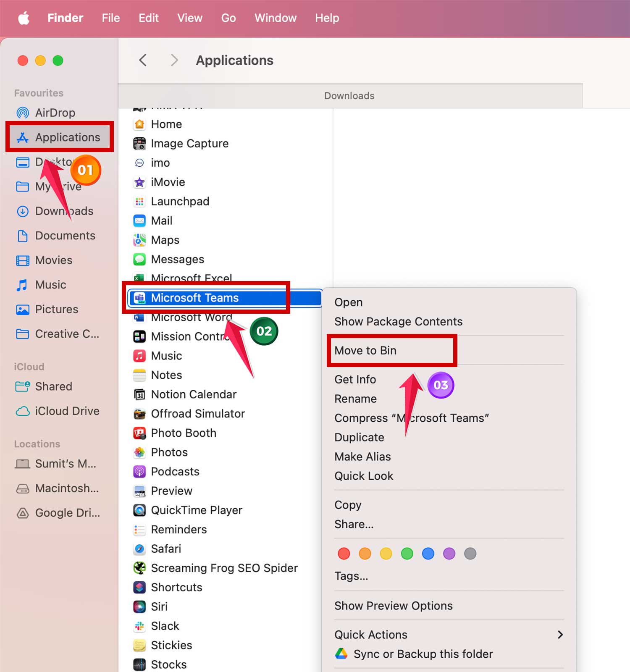The image size is (630, 672).
Task: Select the Microsoft Teams row
Action: click(x=225, y=298)
